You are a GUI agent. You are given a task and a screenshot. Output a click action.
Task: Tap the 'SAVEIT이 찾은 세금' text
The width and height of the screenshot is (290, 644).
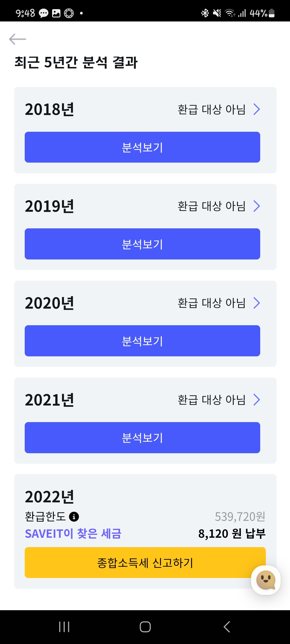(73, 534)
